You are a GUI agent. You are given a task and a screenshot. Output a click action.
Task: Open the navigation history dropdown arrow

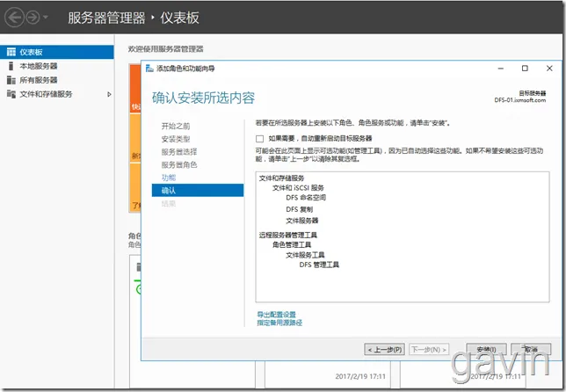pos(46,17)
